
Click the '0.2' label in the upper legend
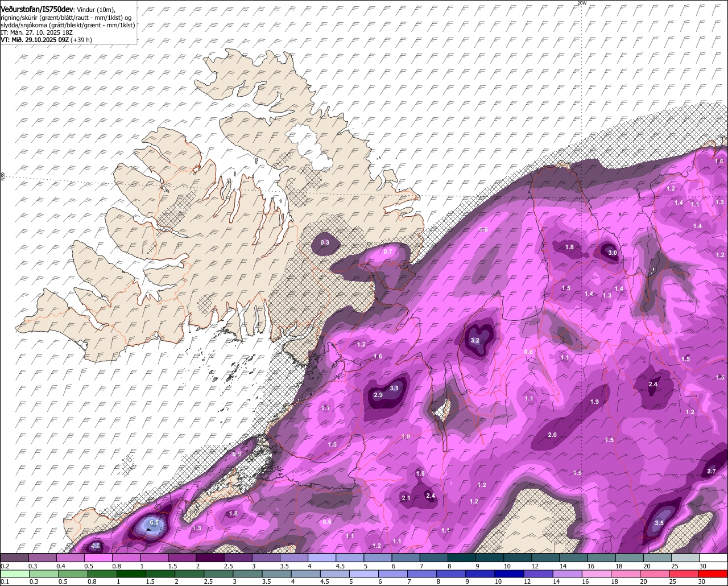pos(5,566)
